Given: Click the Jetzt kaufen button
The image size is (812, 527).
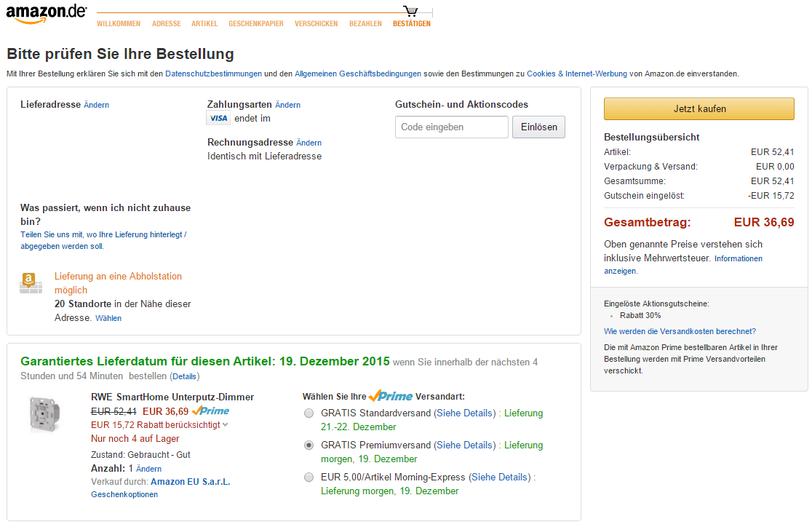Looking at the screenshot, I should [x=699, y=108].
